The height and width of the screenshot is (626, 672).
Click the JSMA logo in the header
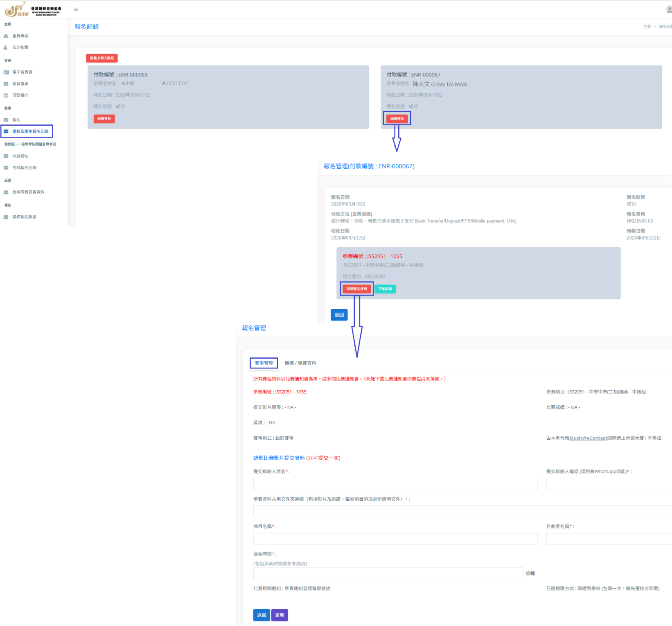[33, 9]
